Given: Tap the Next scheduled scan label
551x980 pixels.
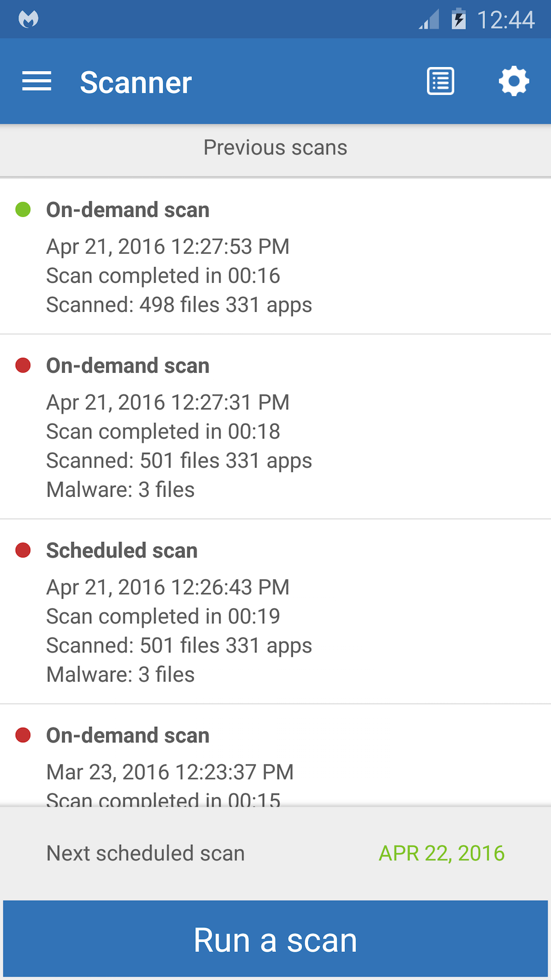Looking at the screenshot, I should (145, 853).
